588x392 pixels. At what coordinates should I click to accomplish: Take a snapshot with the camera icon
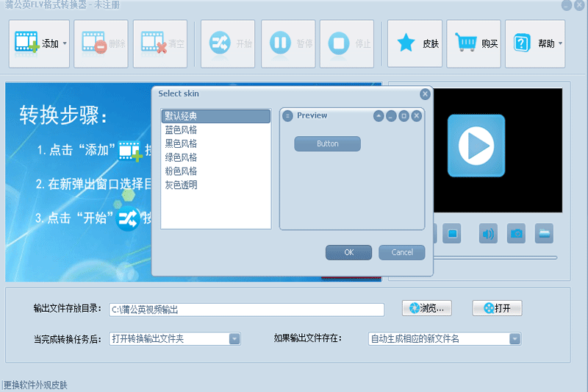coord(517,234)
